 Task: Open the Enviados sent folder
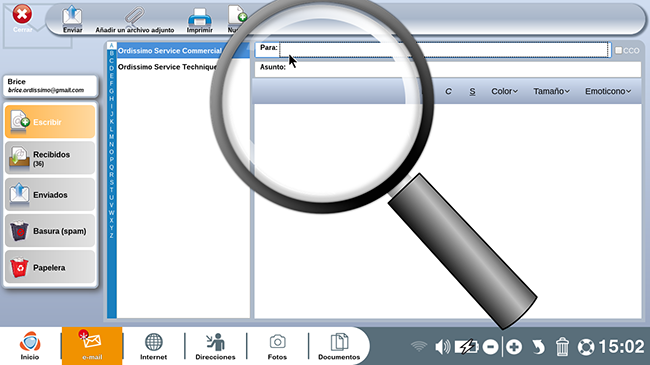50,194
